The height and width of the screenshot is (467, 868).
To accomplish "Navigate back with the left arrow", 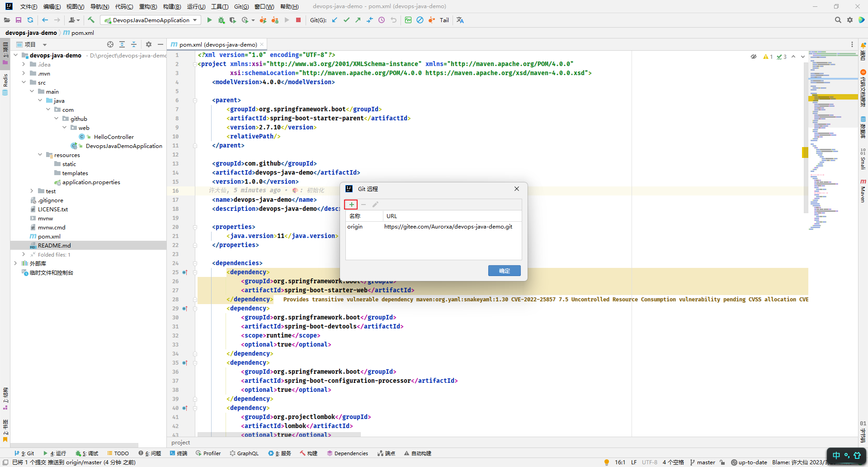I will pyautogui.click(x=45, y=20).
